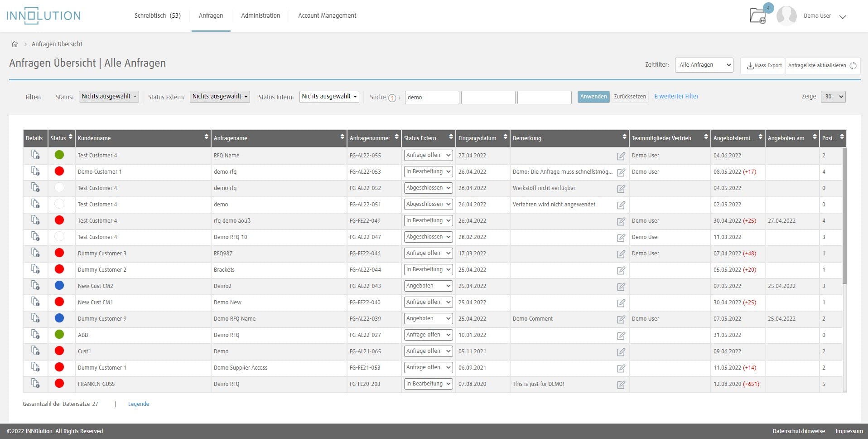Screen dimensions: 868x439
Task: Open the notifications folder icon showing 4
Action: 758,15
